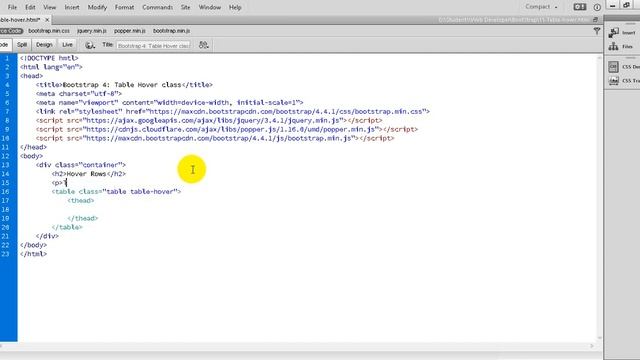Click the bootstrap.min.css link href line
The width and height of the screenshot is (640, 360).
(233, 111)
